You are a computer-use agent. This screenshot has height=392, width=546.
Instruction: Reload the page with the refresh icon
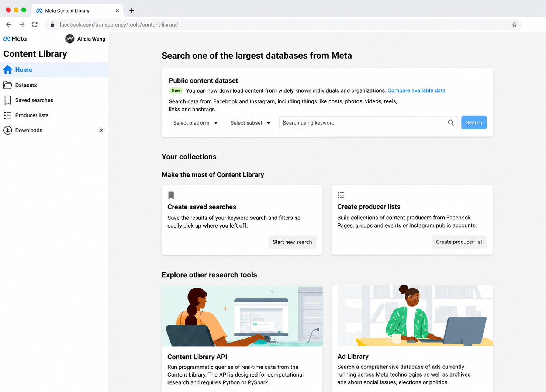point(35,24)
